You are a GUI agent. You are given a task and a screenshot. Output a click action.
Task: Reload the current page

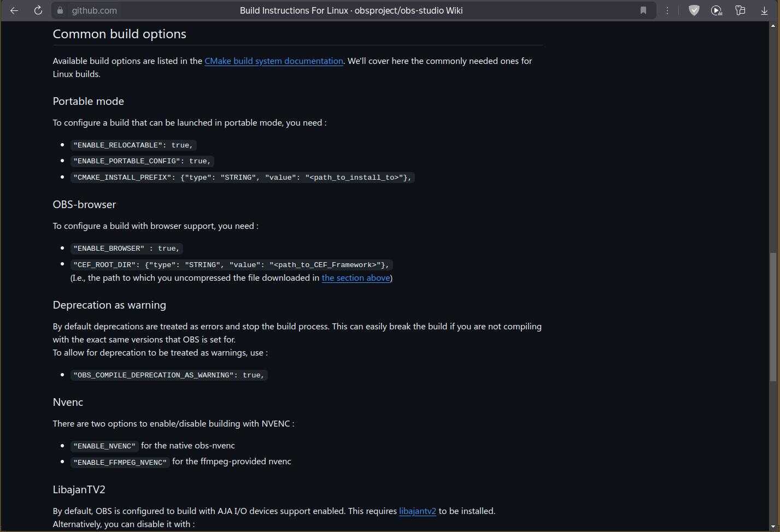click(x=38, y=10)
